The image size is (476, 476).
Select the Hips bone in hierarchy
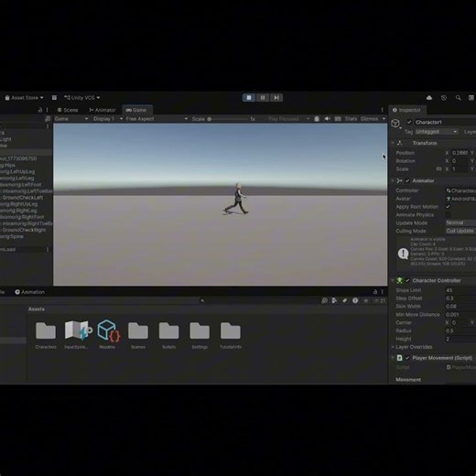[7, 165]
